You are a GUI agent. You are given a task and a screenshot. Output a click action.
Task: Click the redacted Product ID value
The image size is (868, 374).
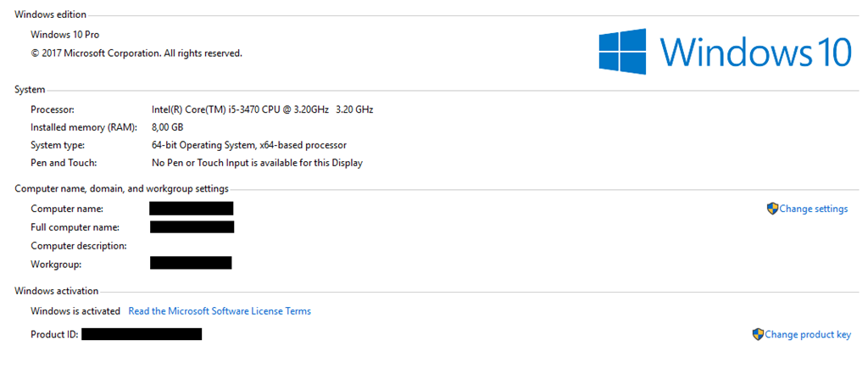pyautogui.click(x=142, y=334)
